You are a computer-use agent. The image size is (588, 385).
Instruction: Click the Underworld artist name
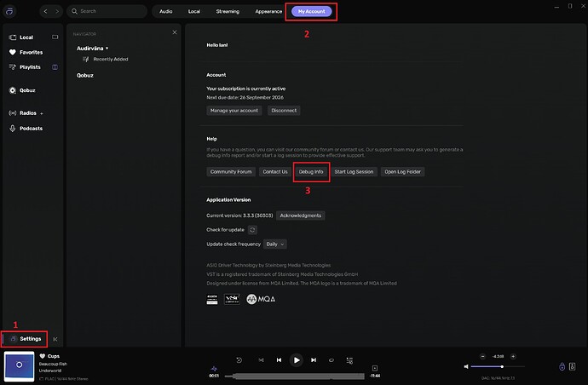50,371
